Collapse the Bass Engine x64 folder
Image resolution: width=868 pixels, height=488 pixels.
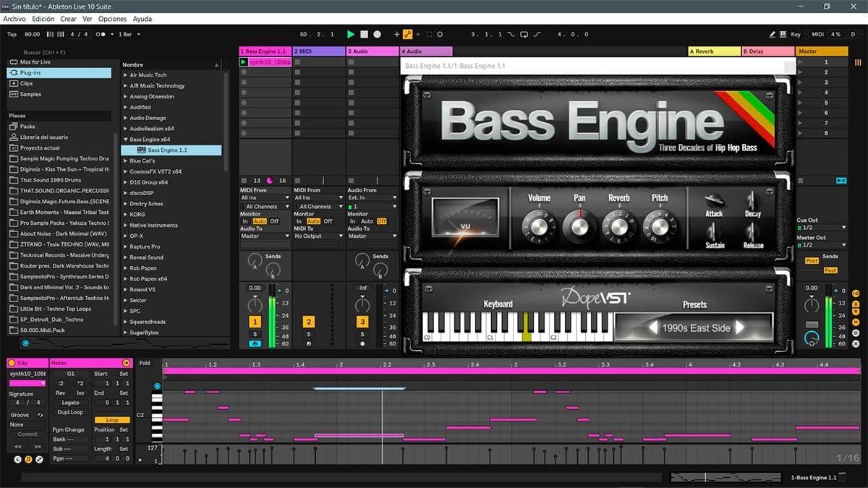point(125,140)
